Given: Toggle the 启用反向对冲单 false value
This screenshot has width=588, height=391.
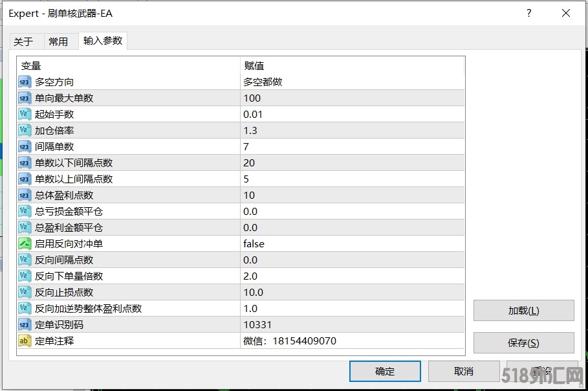Looking at the screenshot, I should click(352, 244).
